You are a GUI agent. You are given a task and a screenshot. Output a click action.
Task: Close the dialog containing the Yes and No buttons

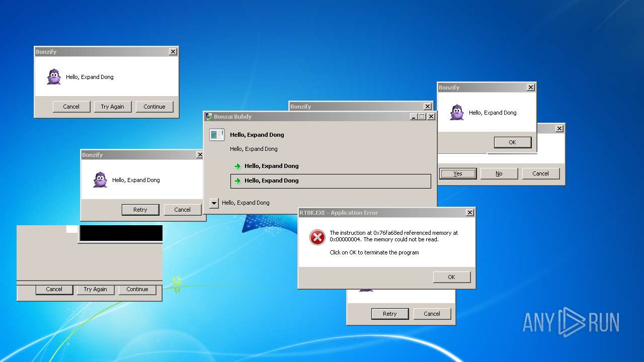click(559, 129)
